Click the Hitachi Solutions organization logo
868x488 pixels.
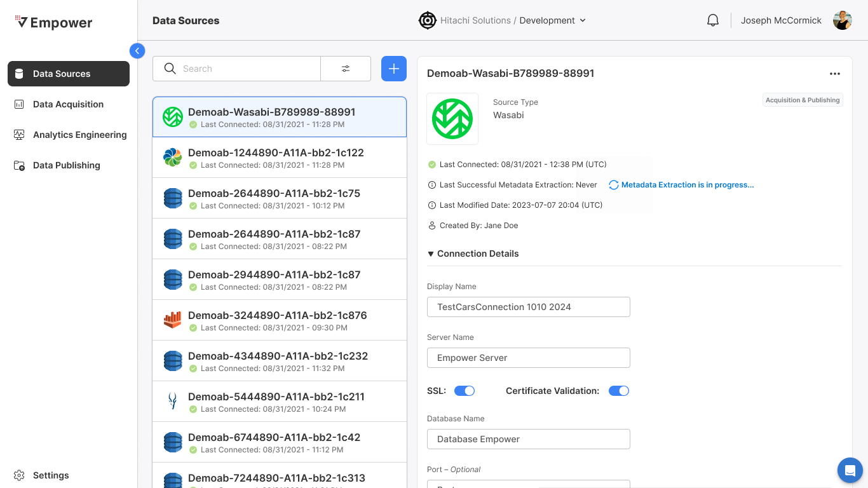tap(428, 20)
